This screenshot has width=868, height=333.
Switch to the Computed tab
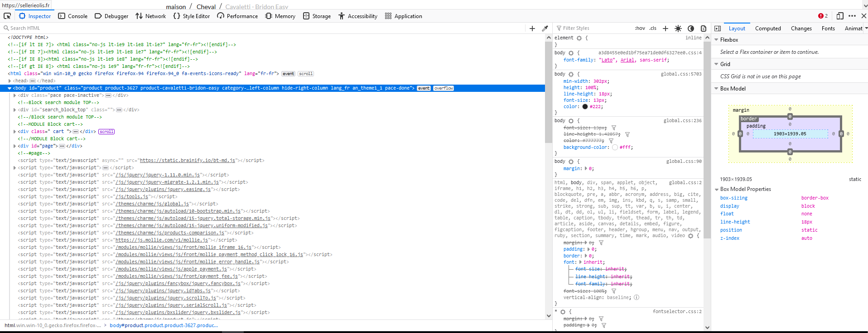[x=768, y=28]
